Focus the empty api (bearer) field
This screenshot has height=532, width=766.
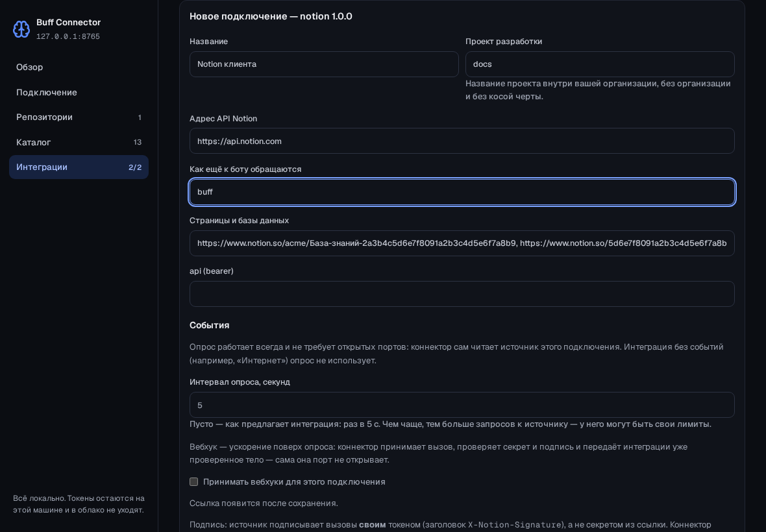point(462,294)
